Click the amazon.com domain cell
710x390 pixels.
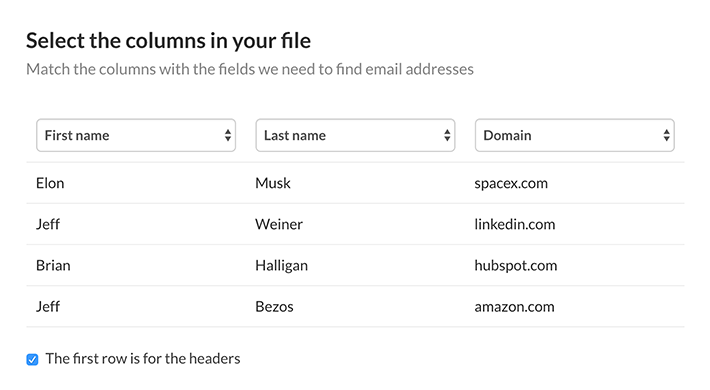pos(514,307)
